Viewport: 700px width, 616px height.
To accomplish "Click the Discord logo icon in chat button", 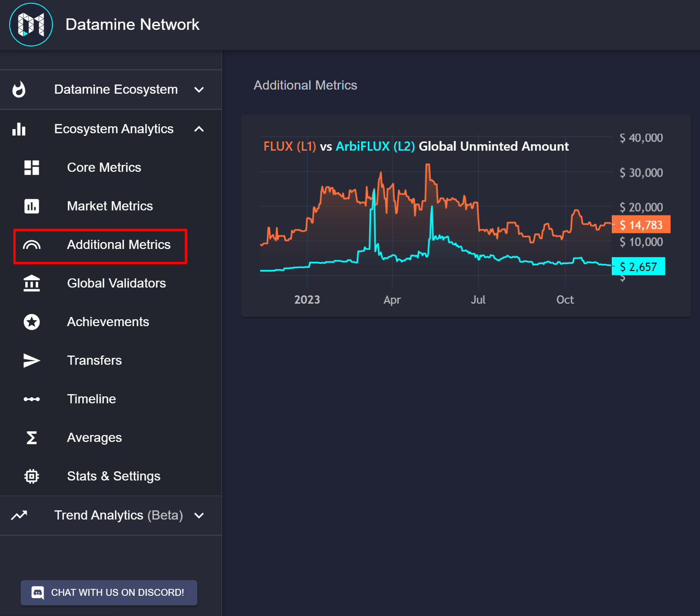I will (x=38, y=593).
